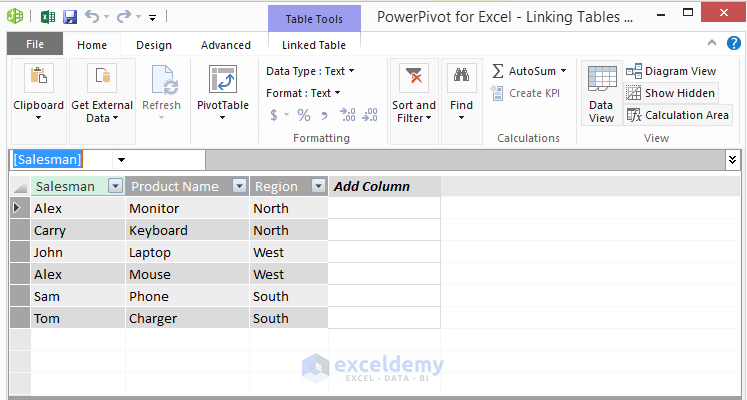Switch to Excel workbook icon
Image resolution: width=747 pixels, height=400 pixels.
click(48, 17)
